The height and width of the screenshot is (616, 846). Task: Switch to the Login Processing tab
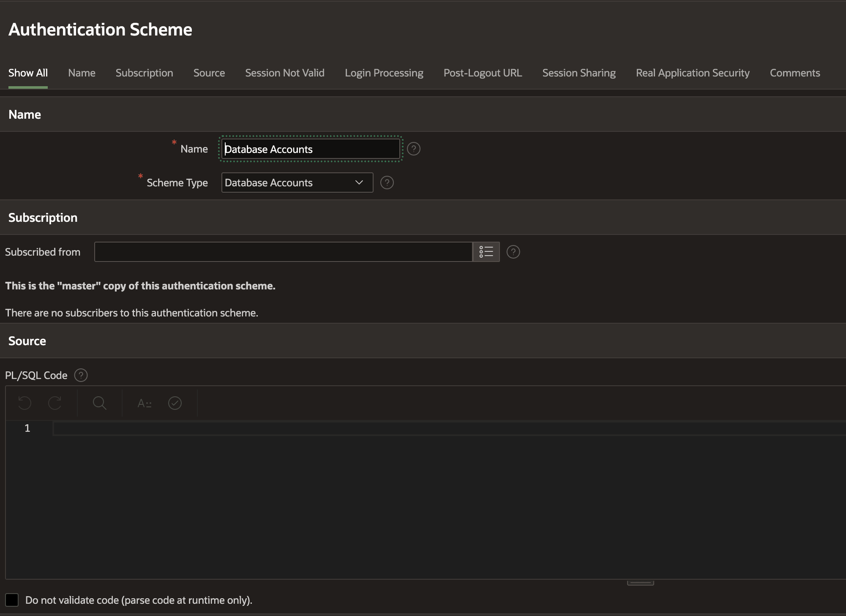click(384, 73)
